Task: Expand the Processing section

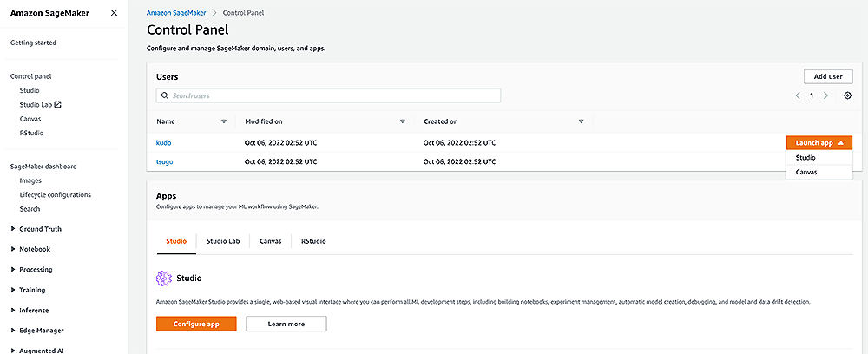Action: 13,269
